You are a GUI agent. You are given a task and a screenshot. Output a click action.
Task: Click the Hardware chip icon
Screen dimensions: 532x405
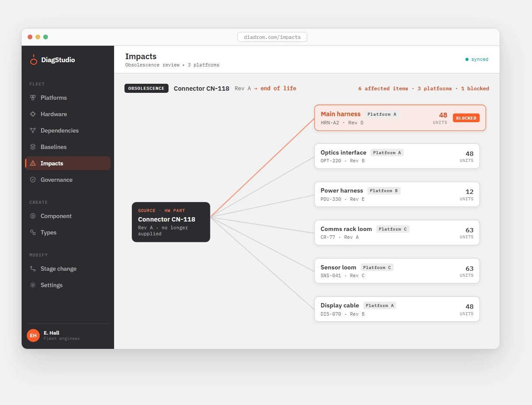click(33, 114)
